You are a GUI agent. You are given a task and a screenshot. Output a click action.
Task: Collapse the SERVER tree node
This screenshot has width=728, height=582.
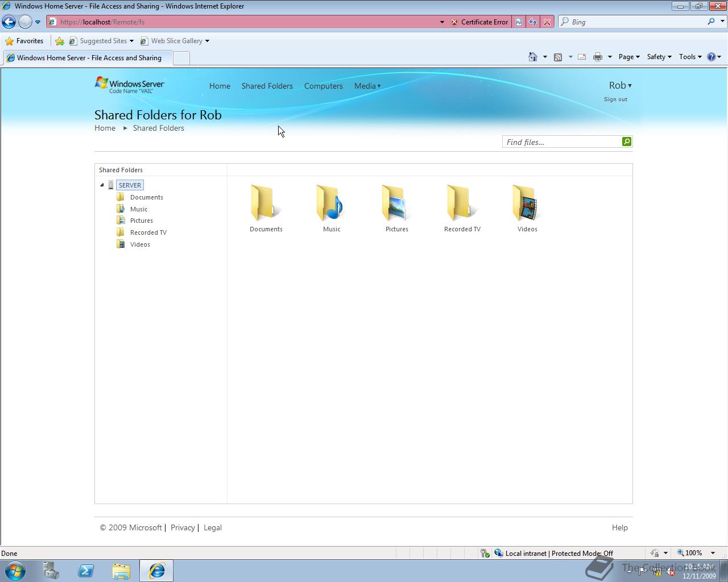click(102, 185)
